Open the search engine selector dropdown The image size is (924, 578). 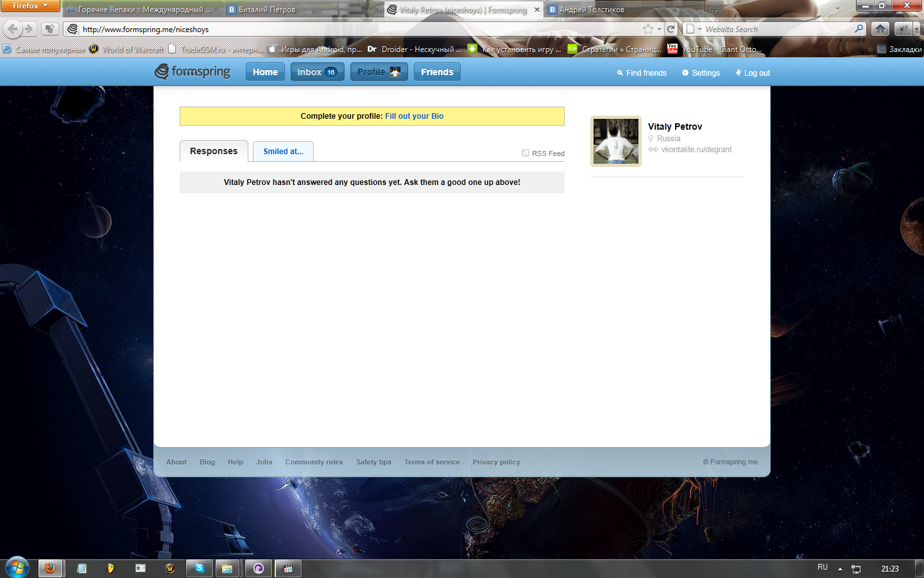(x=693, y=29)
